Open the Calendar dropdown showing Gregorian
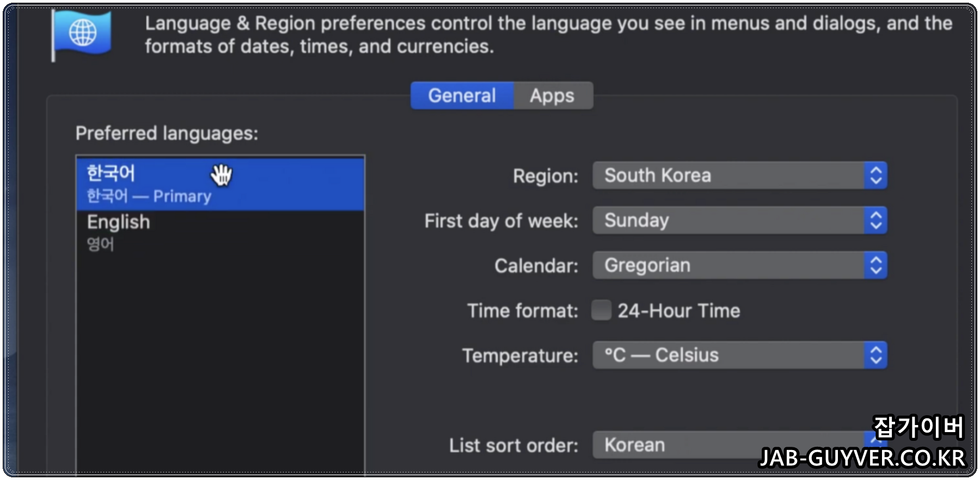 740,265
